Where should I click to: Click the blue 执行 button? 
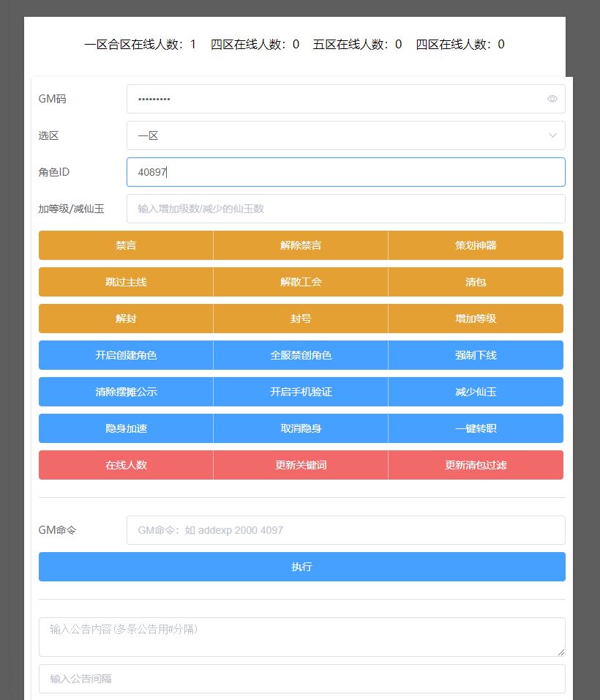(x=301, y=567)
